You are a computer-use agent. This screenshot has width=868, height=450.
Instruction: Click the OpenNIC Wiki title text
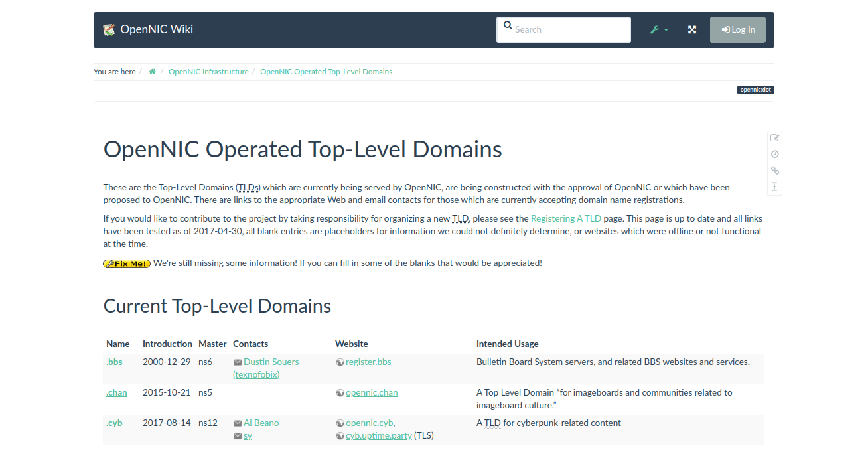click(157, 29)
